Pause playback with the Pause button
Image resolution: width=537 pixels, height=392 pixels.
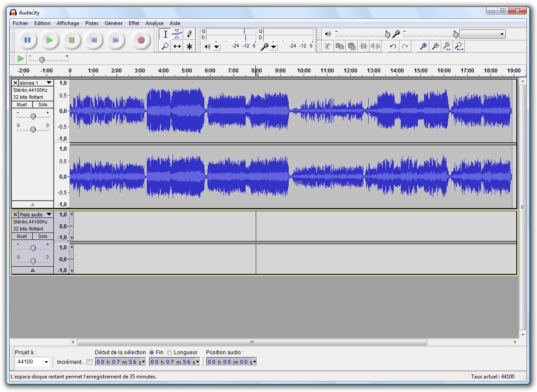tap(27, 40)
